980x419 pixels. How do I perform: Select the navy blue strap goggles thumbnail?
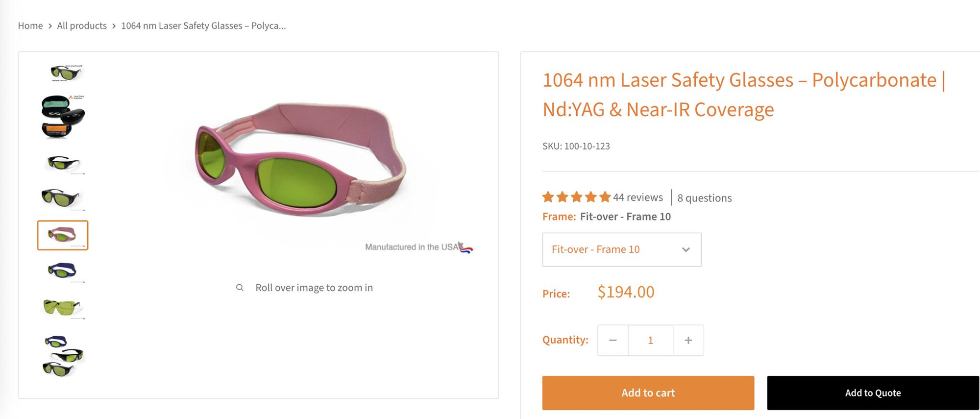click(63, 271)
